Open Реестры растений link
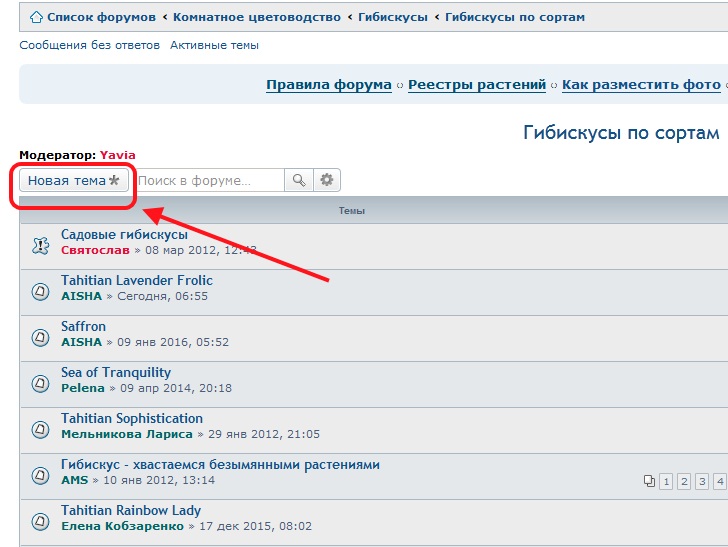This screenshot has width=728, height=547. (x=477, y=85)
